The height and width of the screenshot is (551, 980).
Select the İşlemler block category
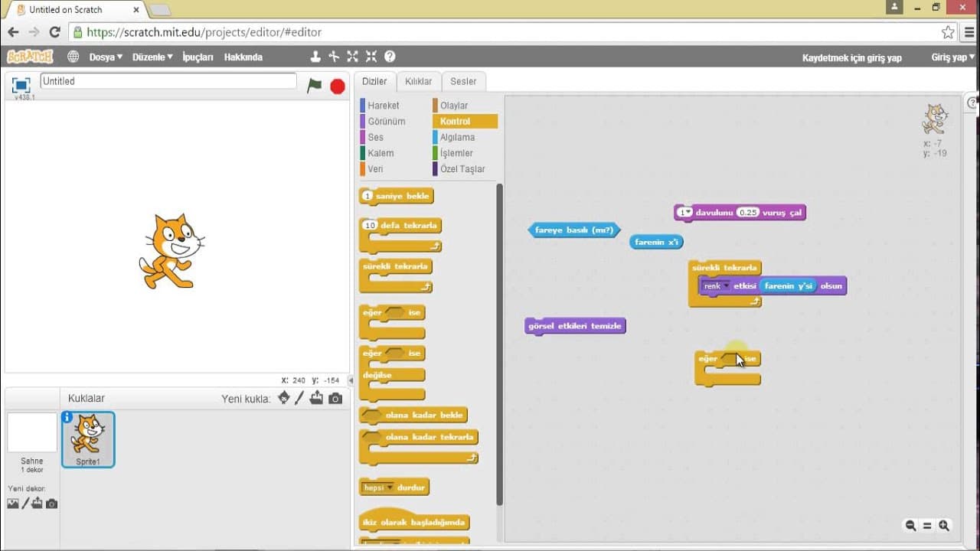[456, 154]
